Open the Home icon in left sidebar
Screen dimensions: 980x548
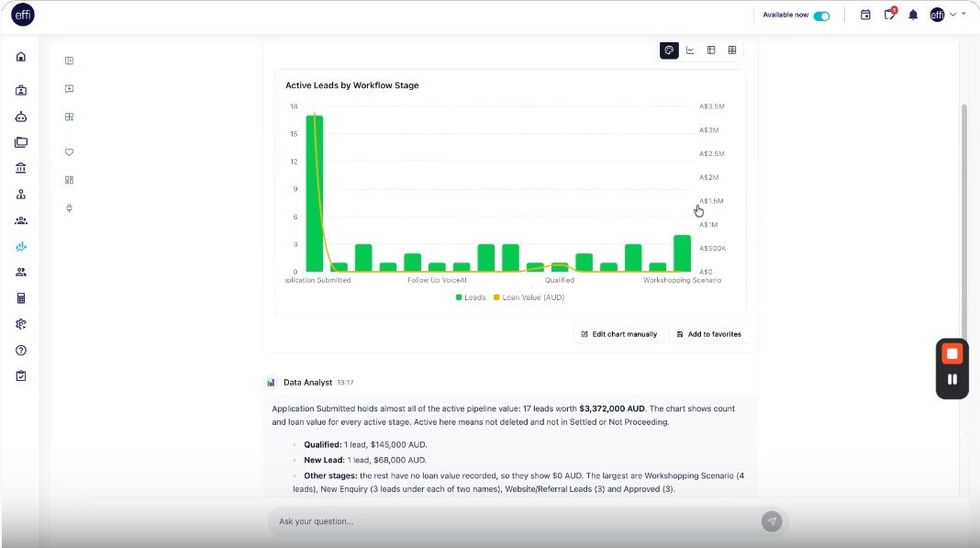tap(20, 57)
